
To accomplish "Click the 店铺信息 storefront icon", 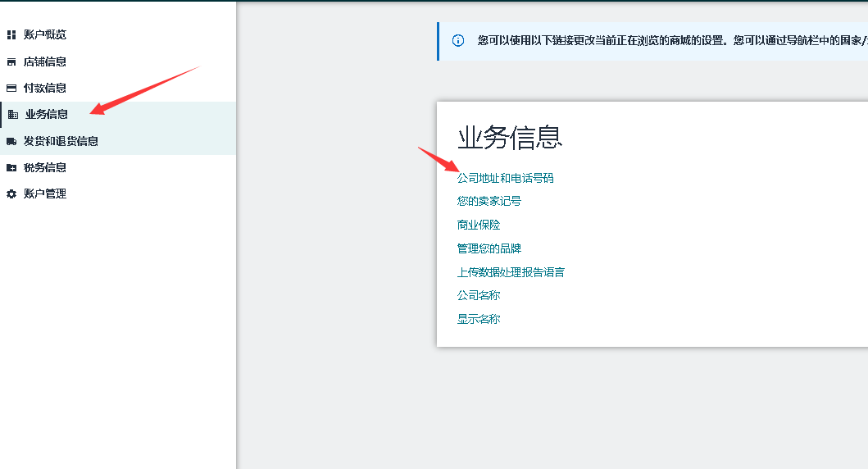I will click(11, 61).
